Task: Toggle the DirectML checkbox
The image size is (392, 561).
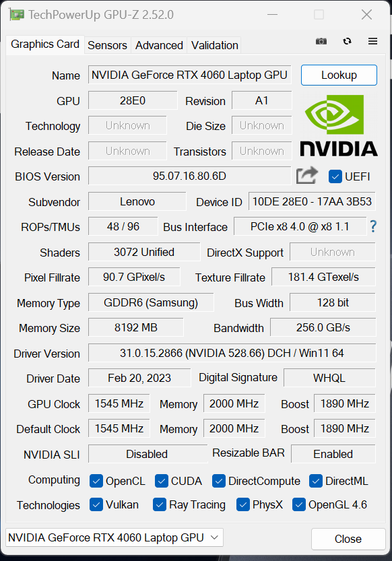Action: click(x=316, y=481)
